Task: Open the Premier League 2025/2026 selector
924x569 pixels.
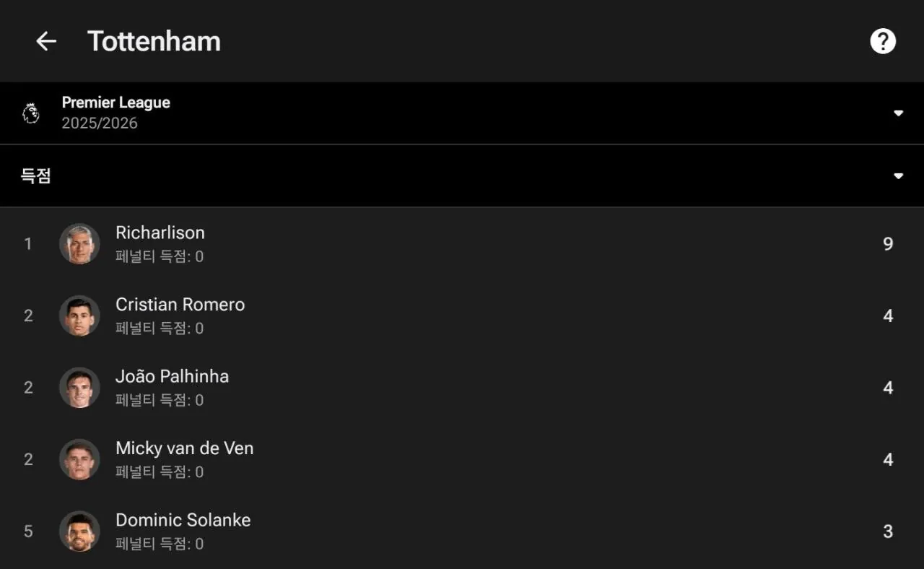Action: click(x=115, y=113)
